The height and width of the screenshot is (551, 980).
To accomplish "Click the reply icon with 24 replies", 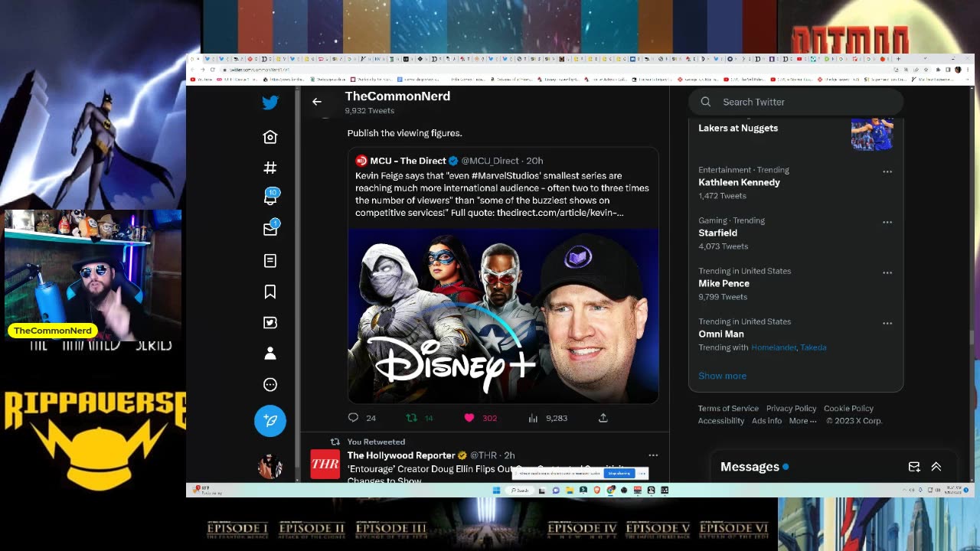I will [353, 418].
